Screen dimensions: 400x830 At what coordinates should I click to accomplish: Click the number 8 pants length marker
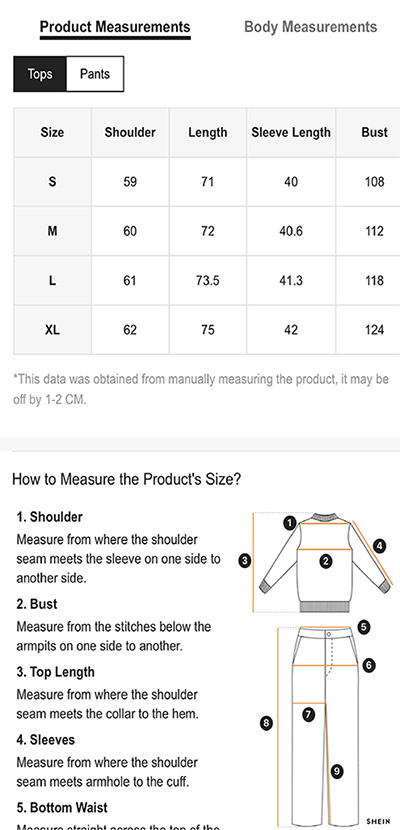point(267,723)
